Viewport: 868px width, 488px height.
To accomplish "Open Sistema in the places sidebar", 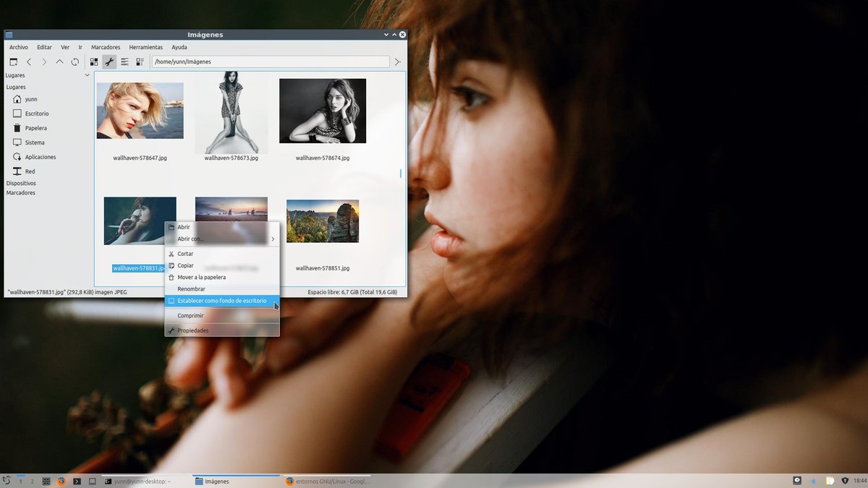I will pos(29,142).
